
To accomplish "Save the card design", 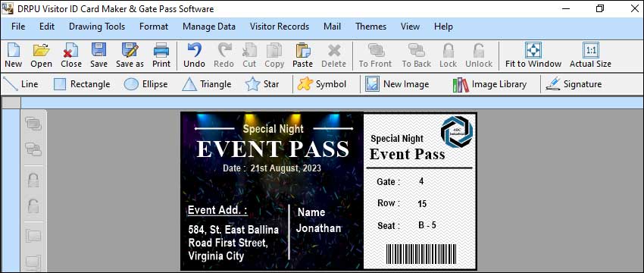I will [x=98, y=55].
